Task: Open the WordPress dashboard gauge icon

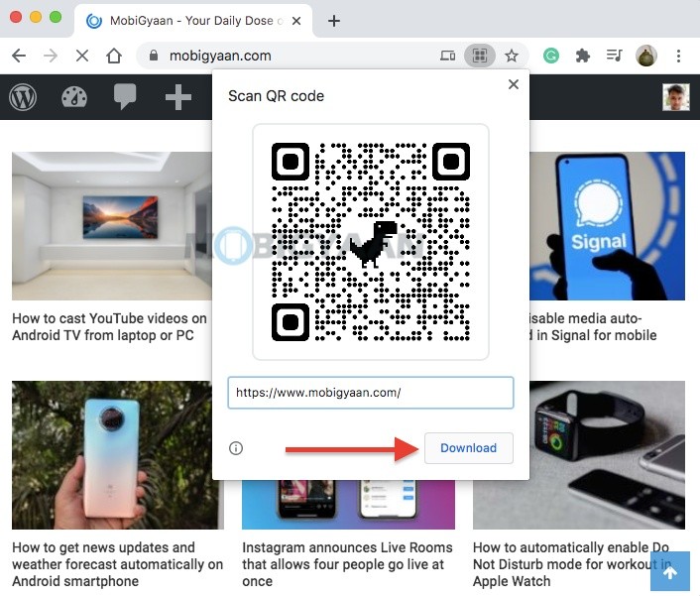Action: (74, 97)
